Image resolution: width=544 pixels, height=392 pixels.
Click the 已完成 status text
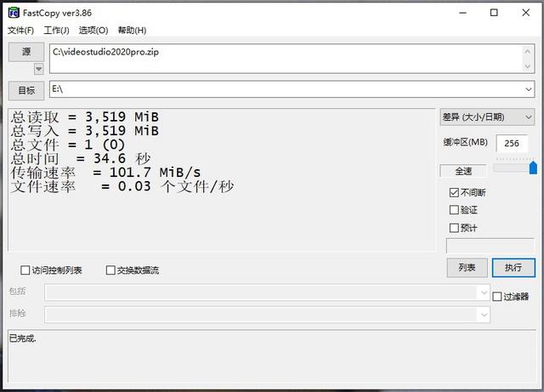tap(23, 338)
